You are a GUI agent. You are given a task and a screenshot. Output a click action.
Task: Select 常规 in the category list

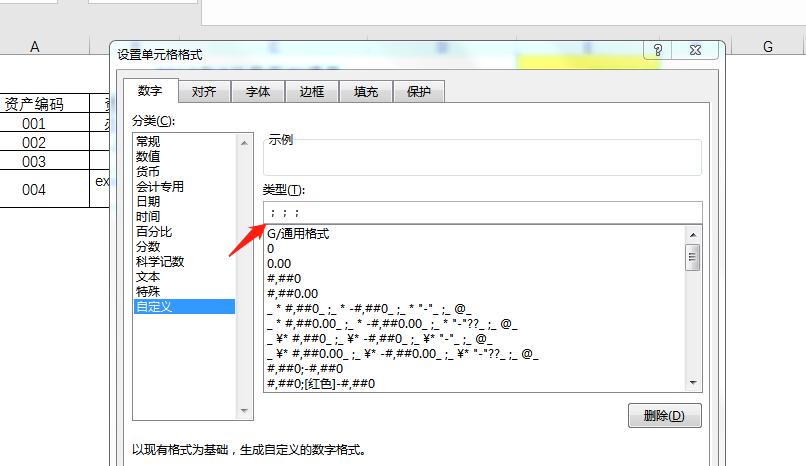click(185, 141)
